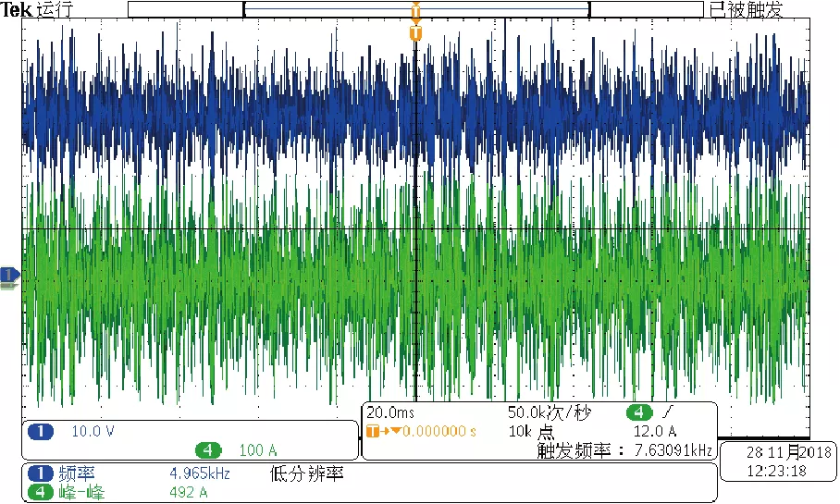This screenshot has width=840, height=504.
Task: Click the channel 1 badge beside 10.0 V
Action: (x=40, y=432)
